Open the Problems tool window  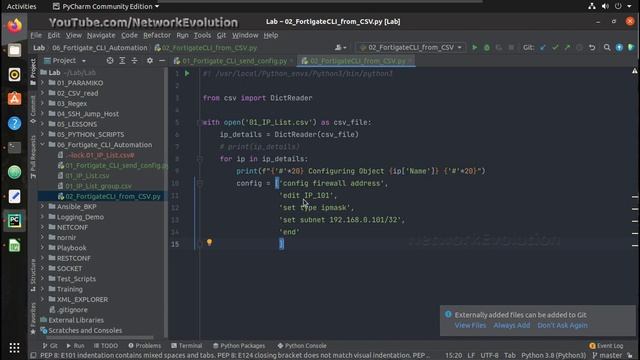tap(144, 346)
